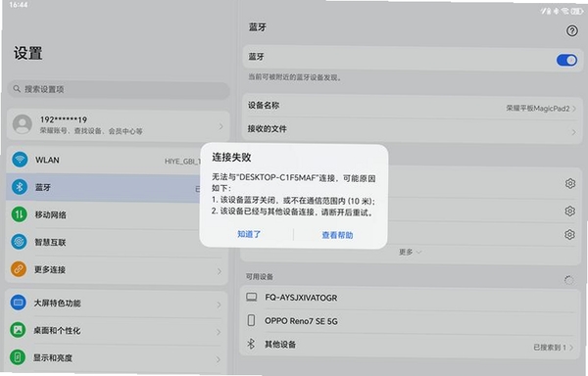
Task: Click the 显示和亮度 icon
Action: coord(18,357)
